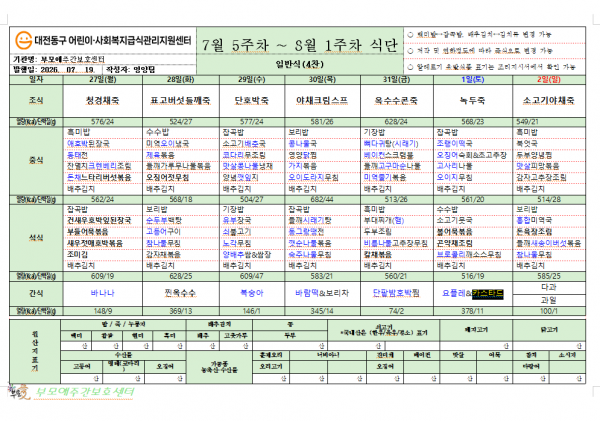Screen dimensions: 600x421
Task: Click dinner dish '감자채볶음'
Action: click(163, 255)
